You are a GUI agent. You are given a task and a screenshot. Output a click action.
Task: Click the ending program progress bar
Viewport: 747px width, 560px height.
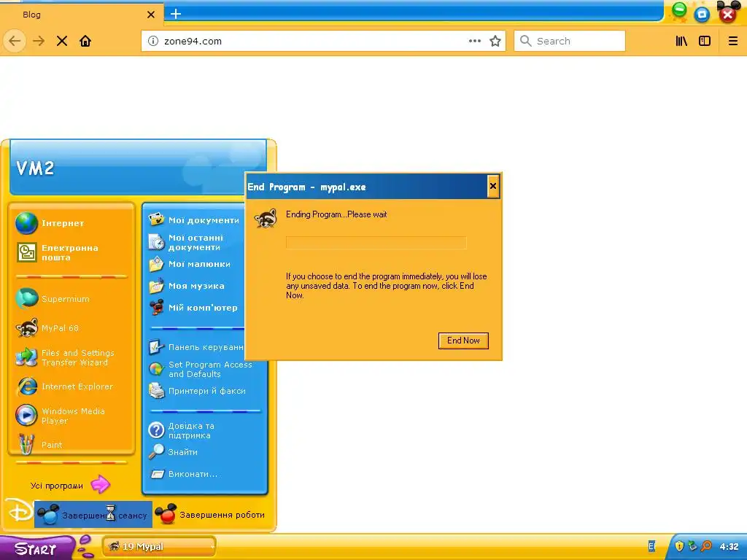click(x=376, y=242)
